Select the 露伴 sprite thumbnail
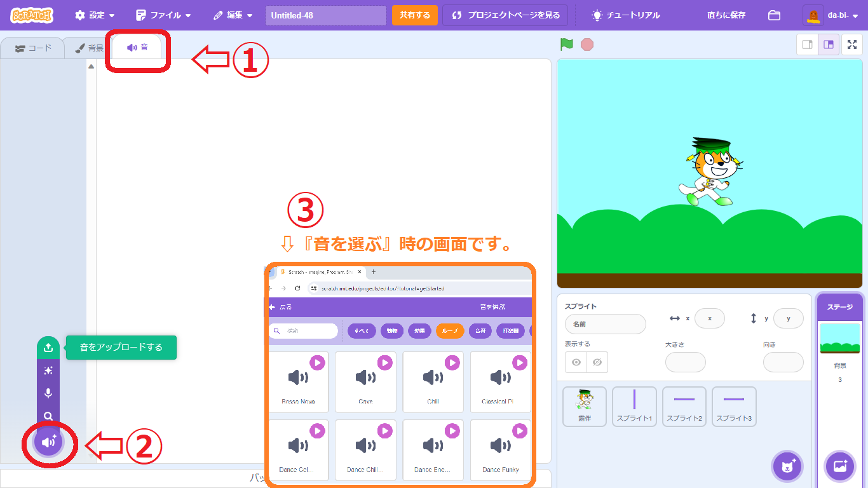The width and height of the screenshot is (868, 488). point(585,407)
